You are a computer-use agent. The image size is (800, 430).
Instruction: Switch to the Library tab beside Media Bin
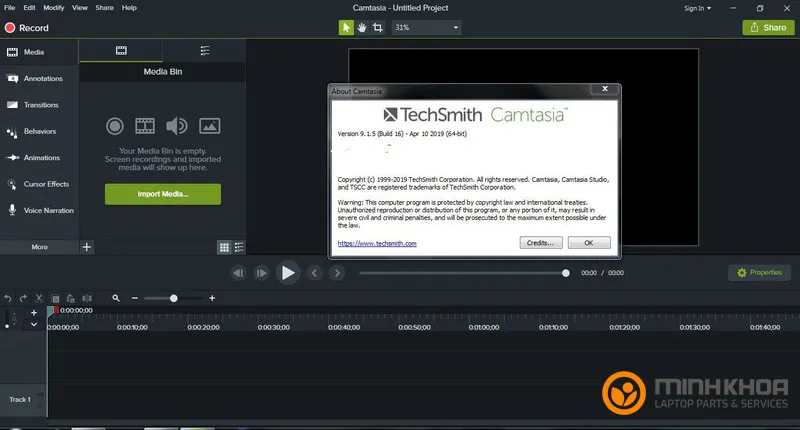(205, 50)
